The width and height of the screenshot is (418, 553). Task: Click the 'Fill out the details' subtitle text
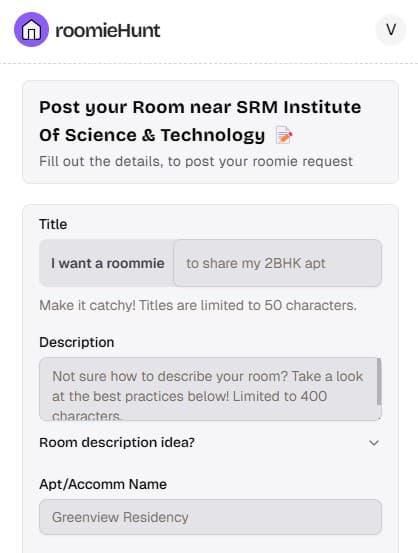(196, 162)
